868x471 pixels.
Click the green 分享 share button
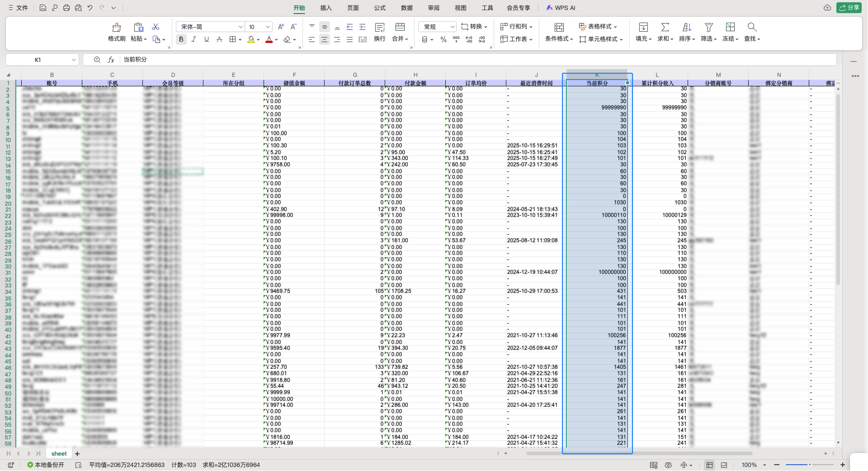tap(849, 8)
